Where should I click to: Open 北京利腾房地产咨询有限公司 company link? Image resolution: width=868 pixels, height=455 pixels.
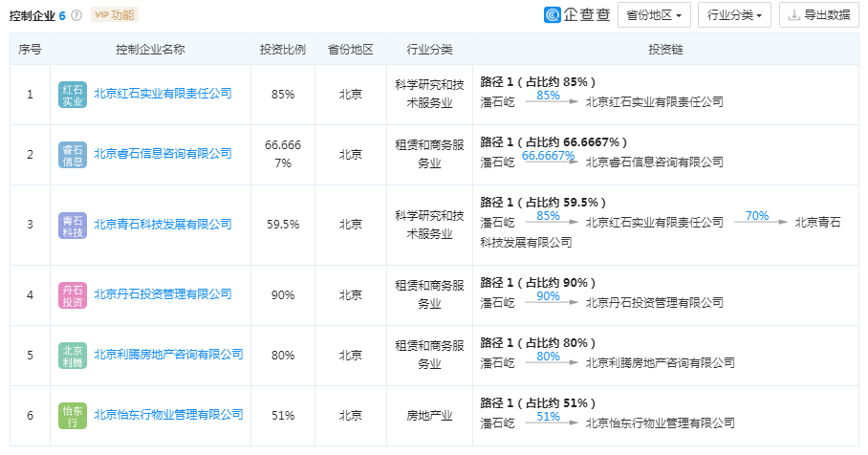[x=168, y=355]
